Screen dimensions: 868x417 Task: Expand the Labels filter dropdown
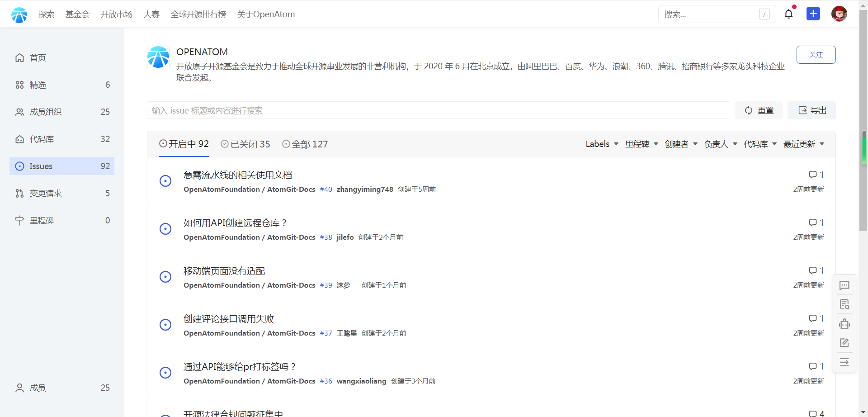602,144
